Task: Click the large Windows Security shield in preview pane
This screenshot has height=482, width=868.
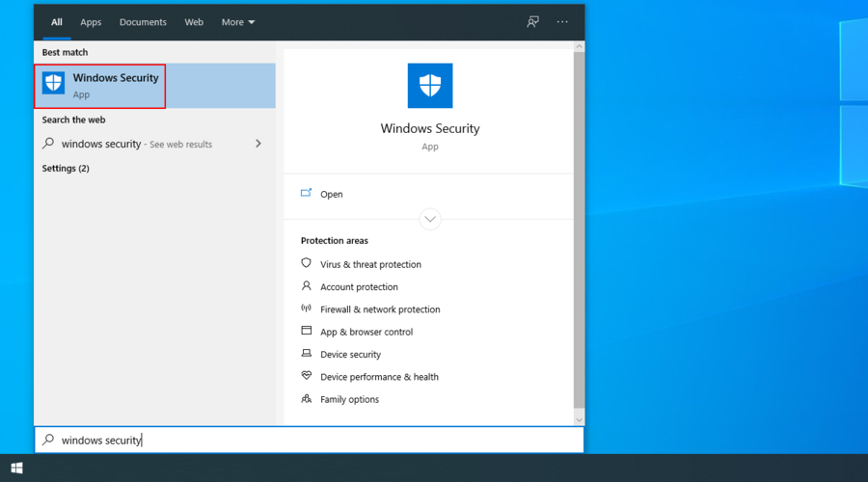Action: [x=429, y=86]
